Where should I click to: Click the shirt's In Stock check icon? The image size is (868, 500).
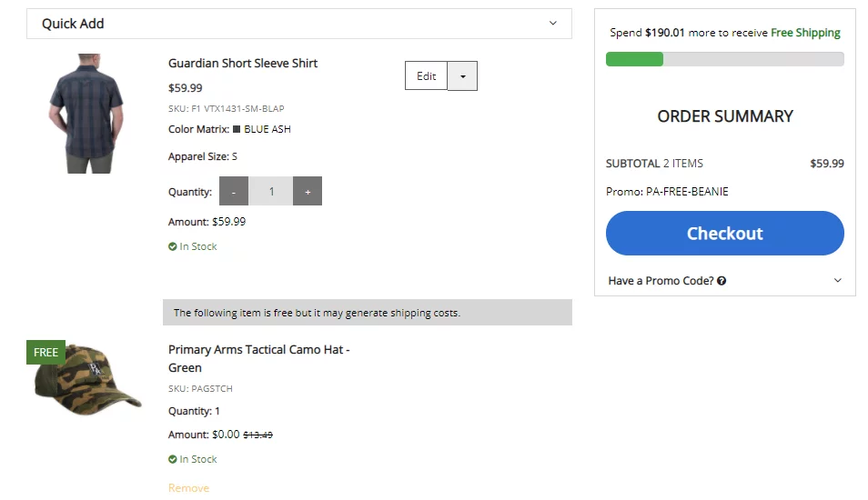coord(173,246)
